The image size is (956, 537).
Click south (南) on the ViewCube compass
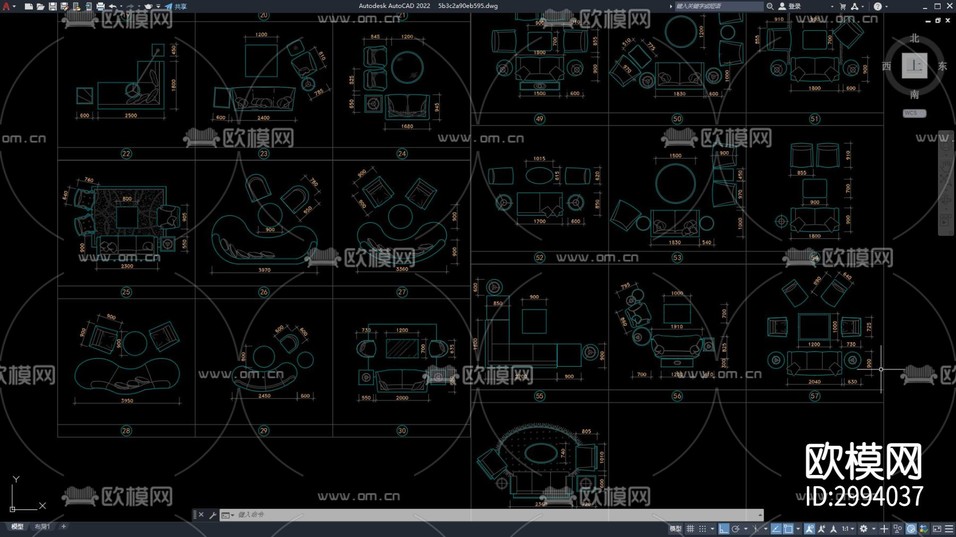(914, 94)
